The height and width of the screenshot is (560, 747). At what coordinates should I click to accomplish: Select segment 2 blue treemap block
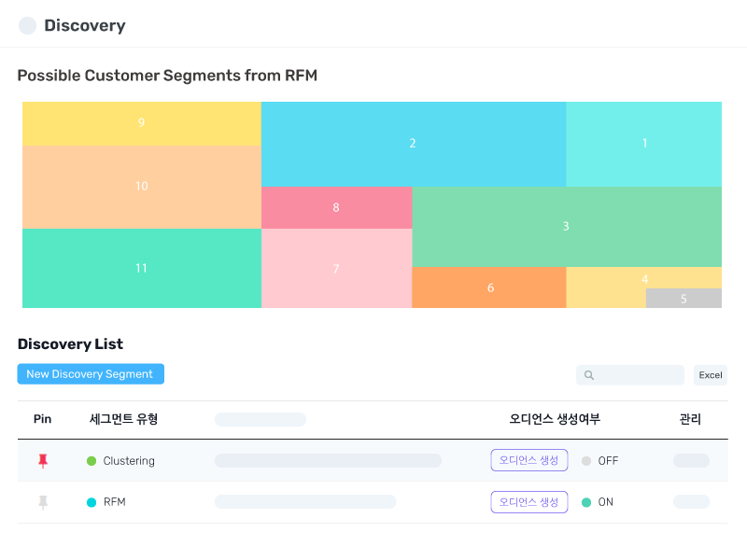[413, 144]
